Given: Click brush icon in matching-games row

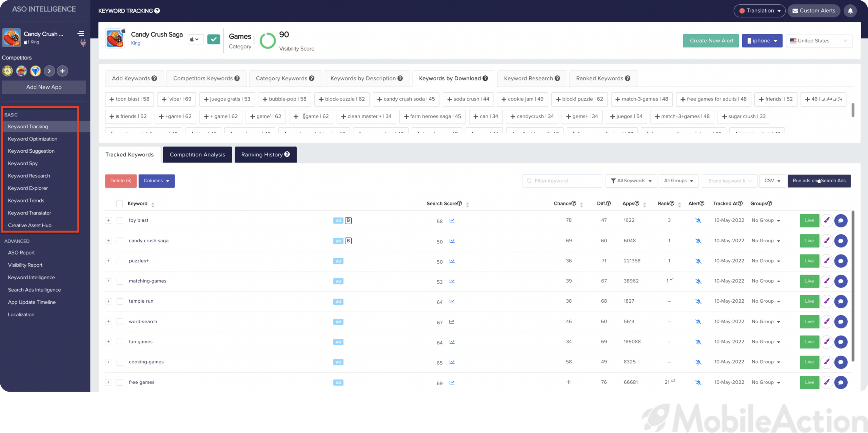Looking at the screenshot, I should pyautogui.click(x=827, y=281).
